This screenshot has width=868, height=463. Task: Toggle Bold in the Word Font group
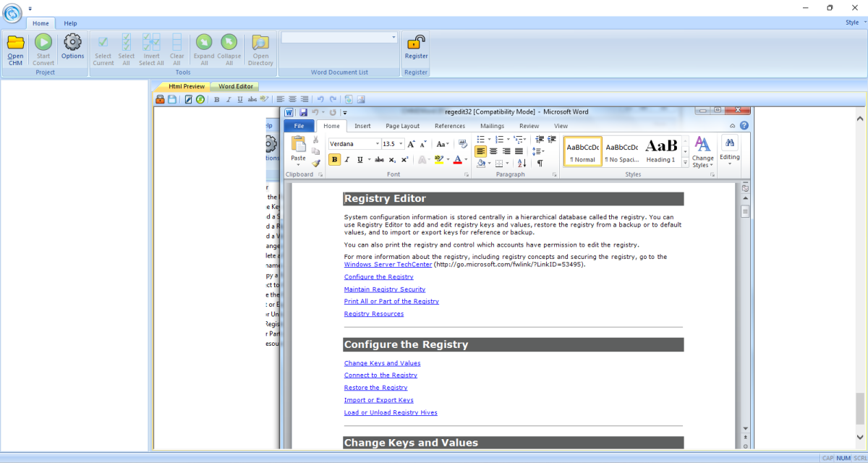(334, 160)
